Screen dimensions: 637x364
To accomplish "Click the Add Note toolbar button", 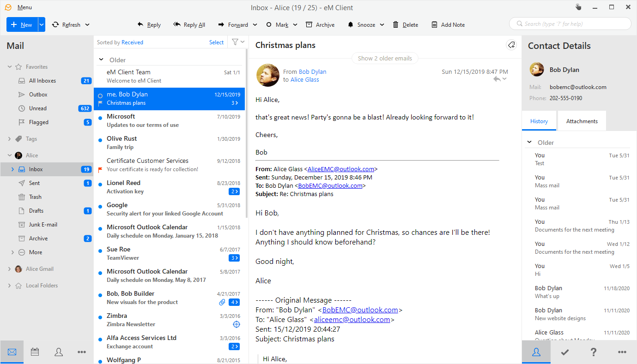I will [x=448, y=25].
